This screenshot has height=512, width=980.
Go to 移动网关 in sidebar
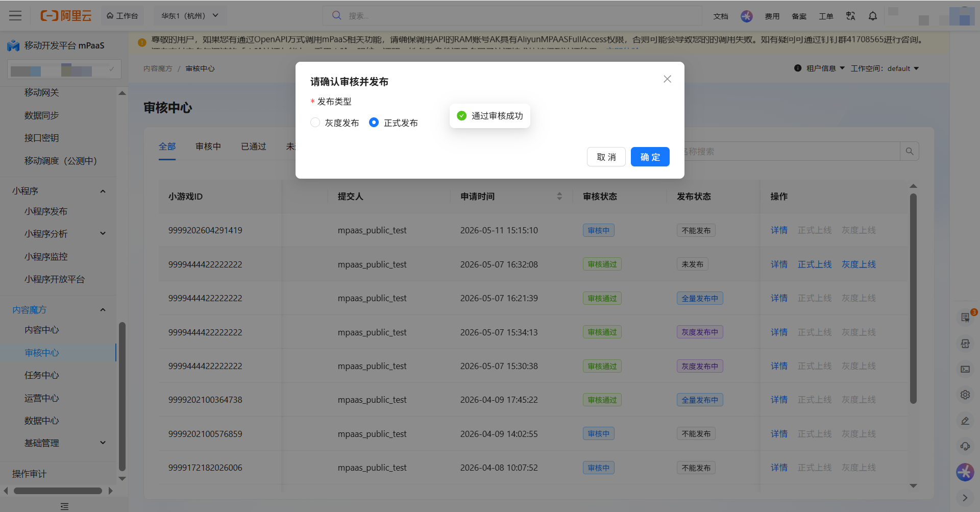point(42,92)
